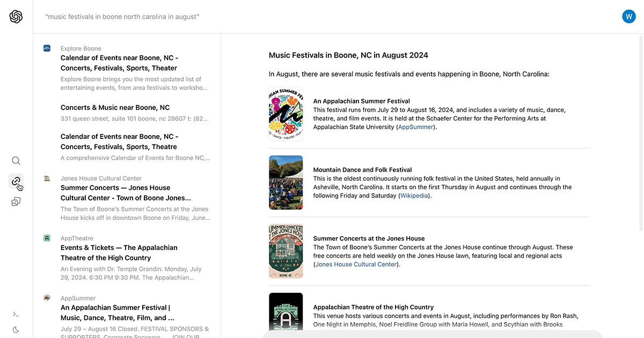644x338 pixels.
Task: Open the terminal prompt icon in sidebar
Action: coord(16,314)
